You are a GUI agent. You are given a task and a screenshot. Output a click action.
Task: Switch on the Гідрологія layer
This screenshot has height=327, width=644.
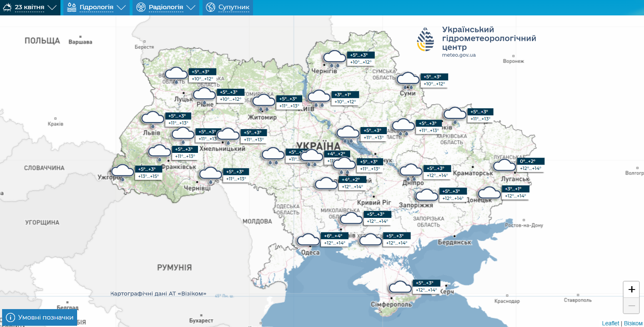[x=97, y=7]
